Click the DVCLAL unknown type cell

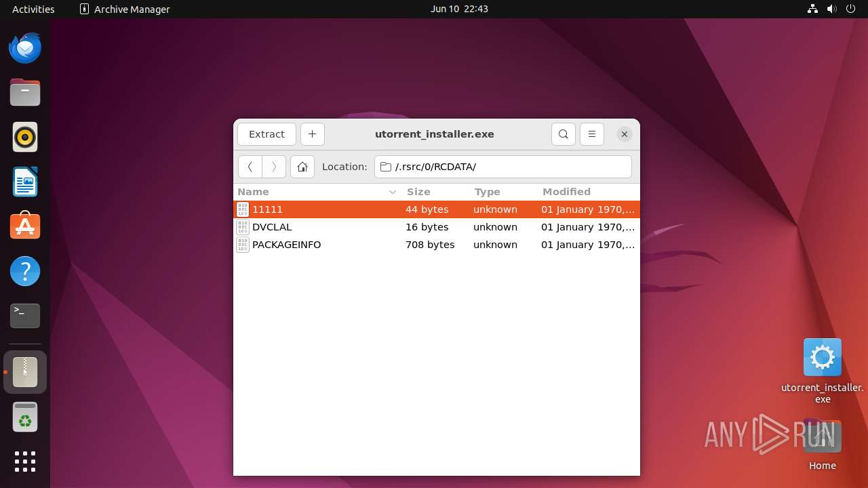(495, 227)
